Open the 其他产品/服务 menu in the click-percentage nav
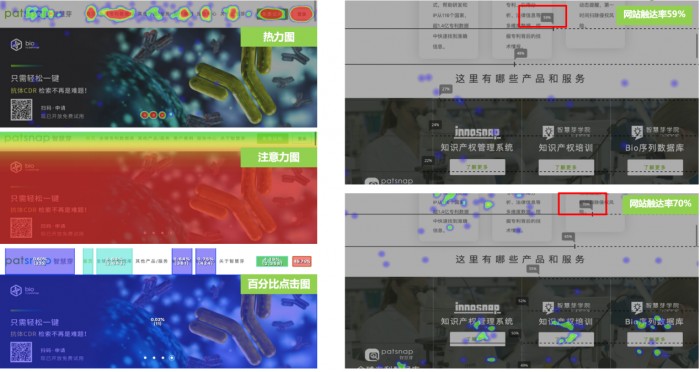Image resolution: width=700 pixels, height=372 pixels. point(152,261)
